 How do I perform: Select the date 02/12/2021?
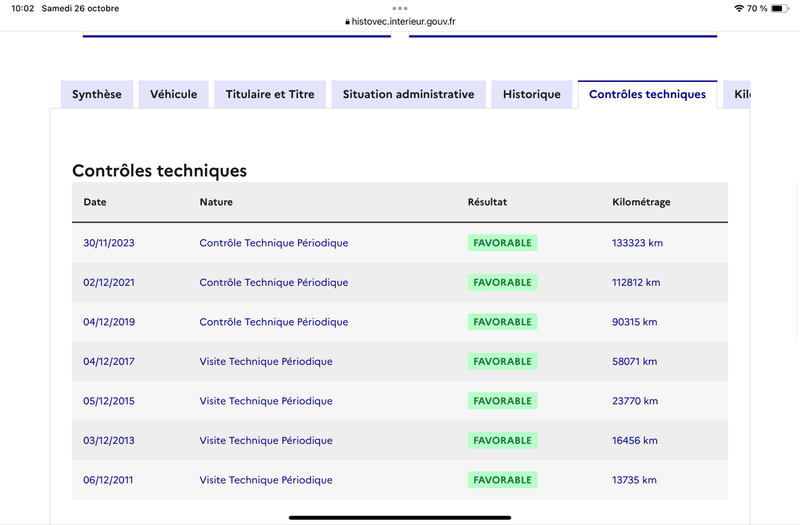pyautogui.click(x=109, y=282)
